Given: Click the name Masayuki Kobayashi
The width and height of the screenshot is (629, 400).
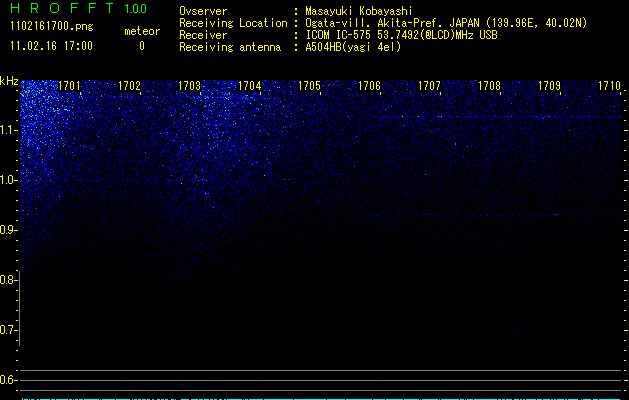Looking at the screenshot, I should [359, 11].
